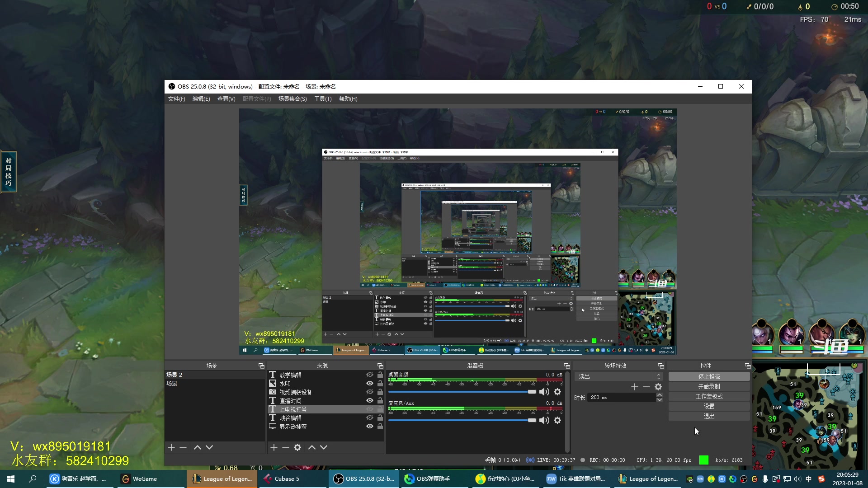
Task: Hide the 水印 source via eye icon
Action: coord(370,384)
